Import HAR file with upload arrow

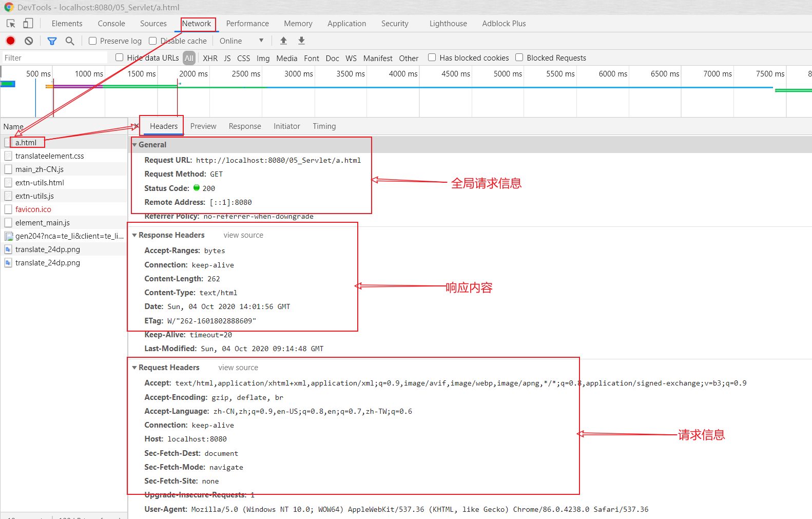283,41
